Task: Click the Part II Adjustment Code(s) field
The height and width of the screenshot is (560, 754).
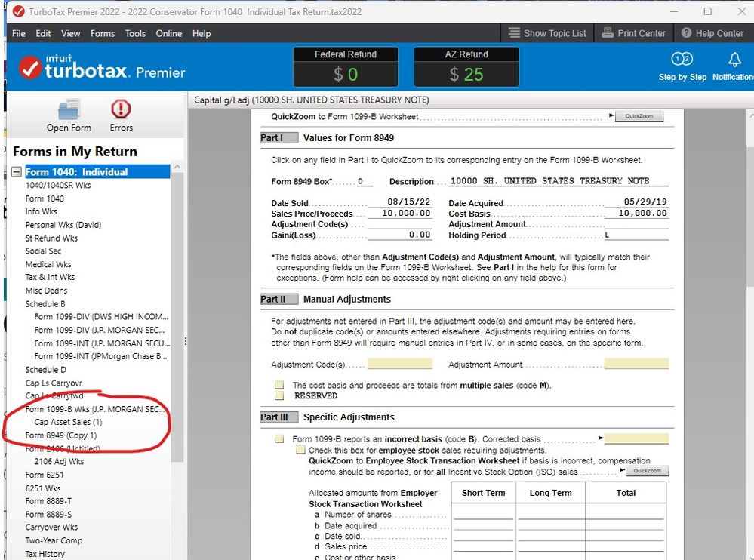Action: [400, 364]
